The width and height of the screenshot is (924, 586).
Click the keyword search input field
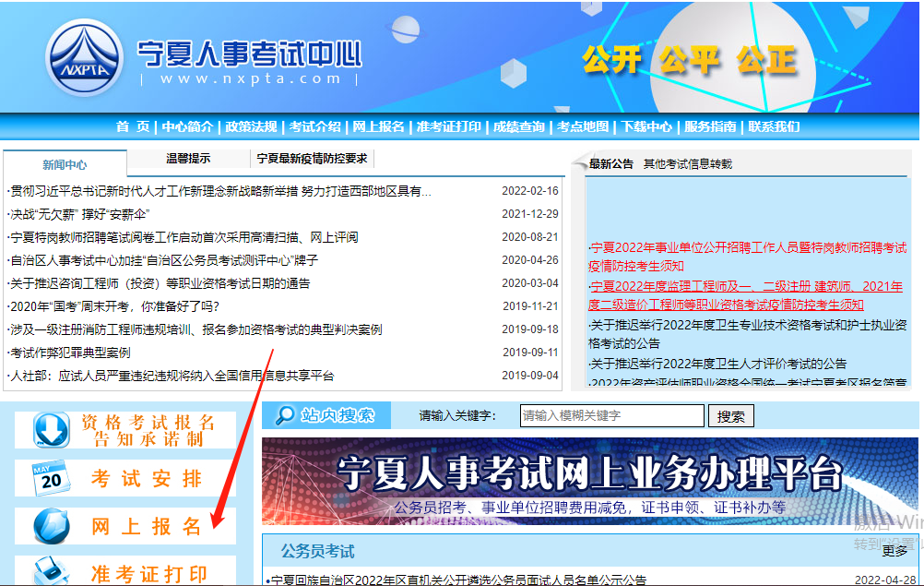tap(611, 415)
